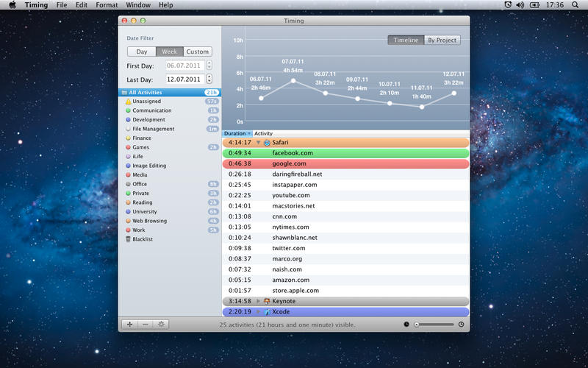Screen dimensions: 588x368
Task: Click the Unassigned warning icon entry
Action: [129, 101]
